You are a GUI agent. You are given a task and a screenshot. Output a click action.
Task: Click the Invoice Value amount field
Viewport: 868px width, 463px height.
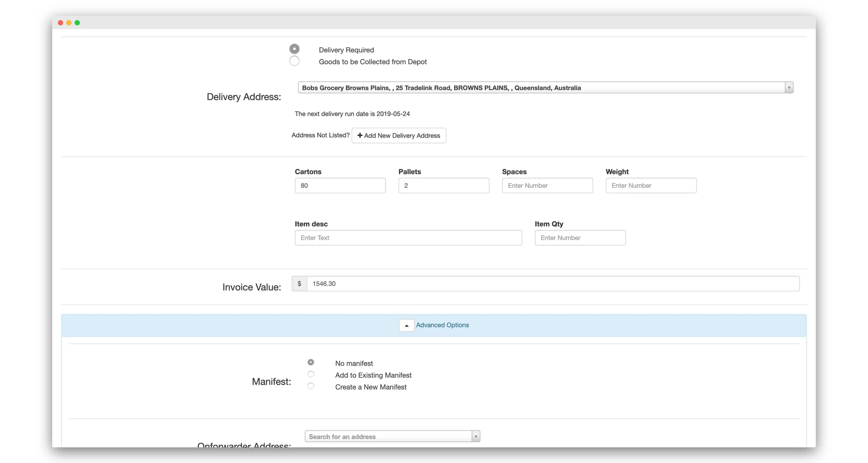553,284
